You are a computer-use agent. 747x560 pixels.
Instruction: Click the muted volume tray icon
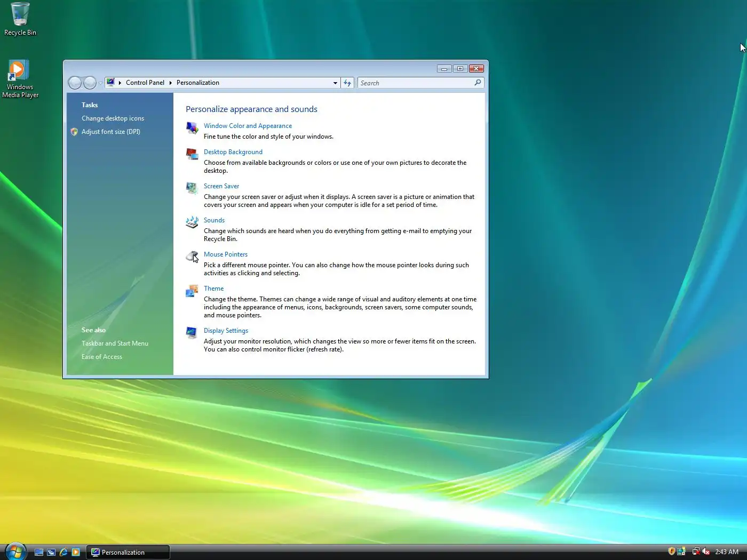(706, 551)
